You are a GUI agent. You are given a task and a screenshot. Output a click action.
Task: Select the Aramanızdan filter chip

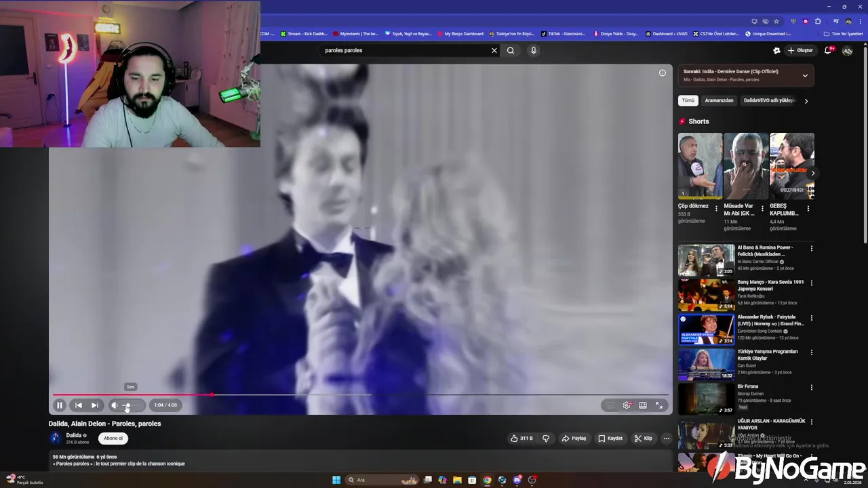719,100
